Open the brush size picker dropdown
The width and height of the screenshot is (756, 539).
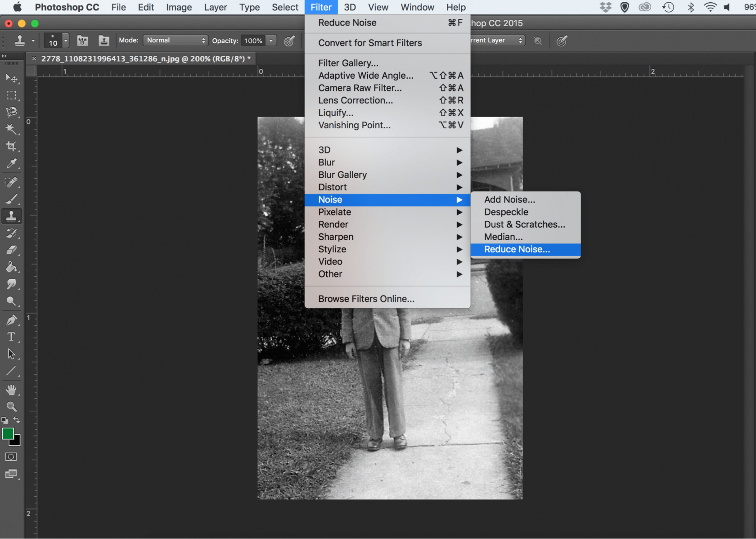point(65,40)
